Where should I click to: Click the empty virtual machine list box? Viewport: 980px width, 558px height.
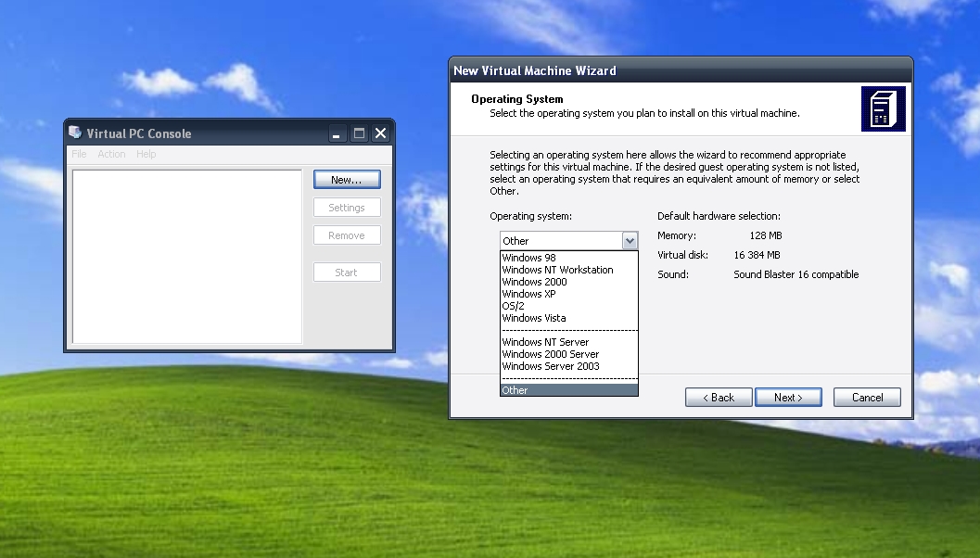tap(187, 256)
